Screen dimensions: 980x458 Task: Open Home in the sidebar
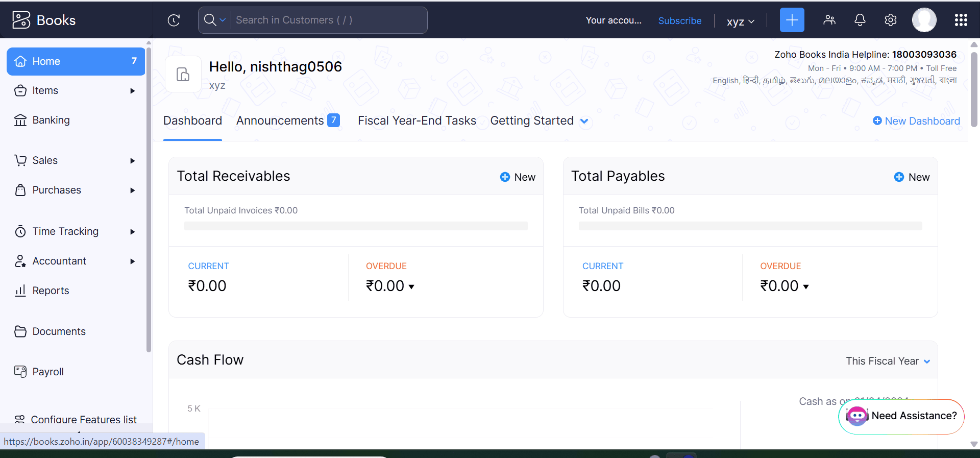pos(76,61)
